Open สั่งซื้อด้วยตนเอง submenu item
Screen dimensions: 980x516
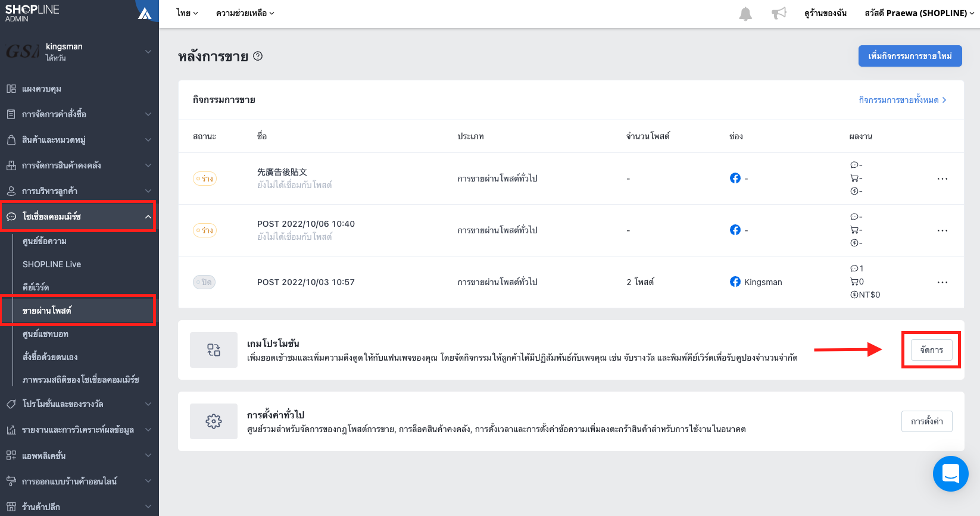[x=50, y=357]
